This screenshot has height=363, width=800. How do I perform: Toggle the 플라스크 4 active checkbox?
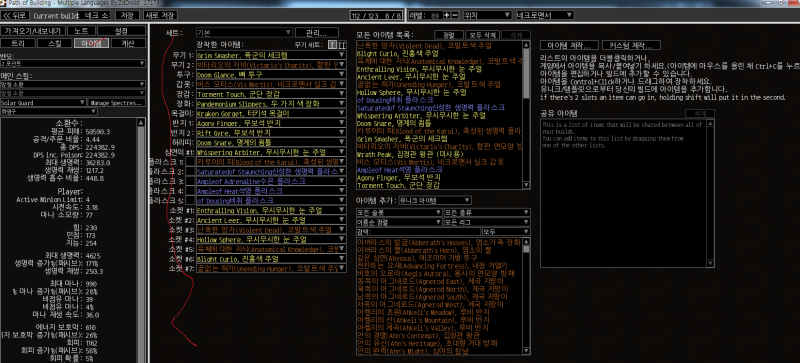click(190, 191)
